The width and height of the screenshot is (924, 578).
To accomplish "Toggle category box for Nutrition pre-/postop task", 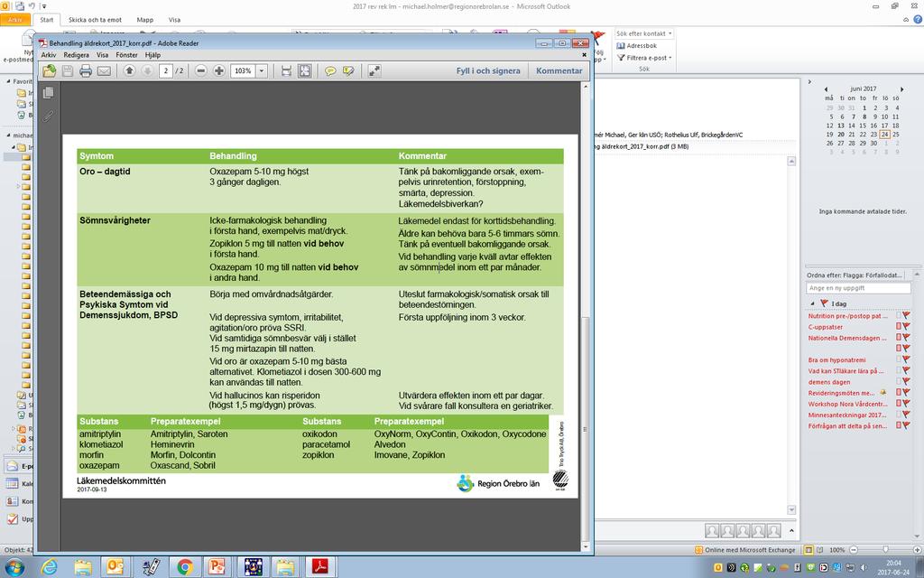I will (x=899, y=315).
